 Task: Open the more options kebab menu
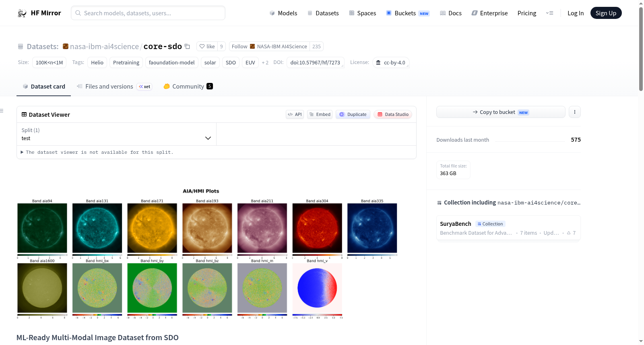click(x=575, y=112)
